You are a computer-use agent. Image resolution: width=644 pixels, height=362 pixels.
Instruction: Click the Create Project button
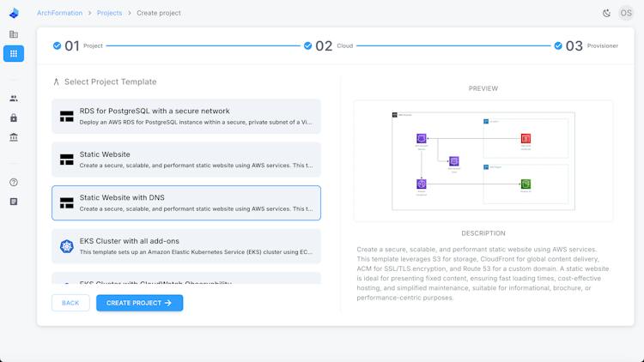(140, 303)
